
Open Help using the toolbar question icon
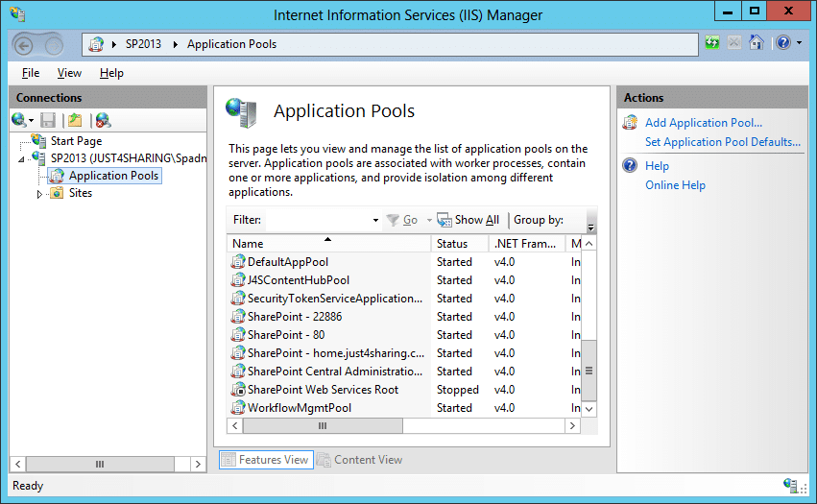pos(783,42)
